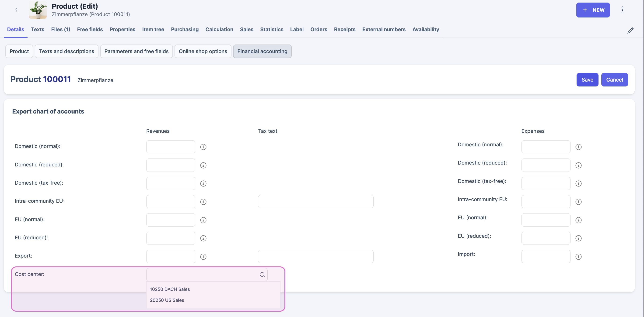Switch to the Statistics tab
Screen dimensions: 644x317
pos(272,29)
